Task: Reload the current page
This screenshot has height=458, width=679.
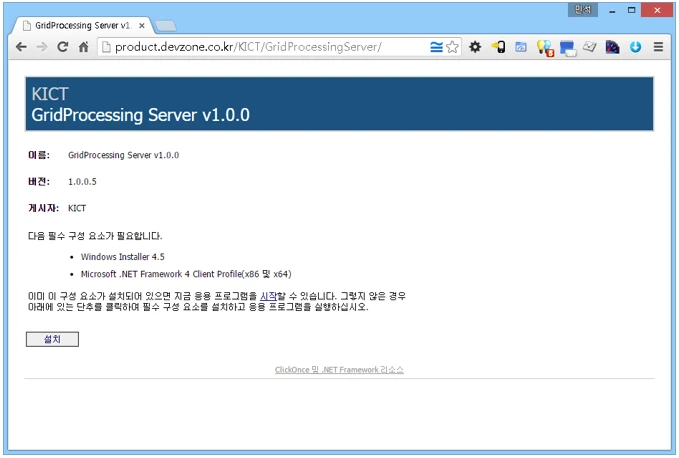Action: (63, 47)
